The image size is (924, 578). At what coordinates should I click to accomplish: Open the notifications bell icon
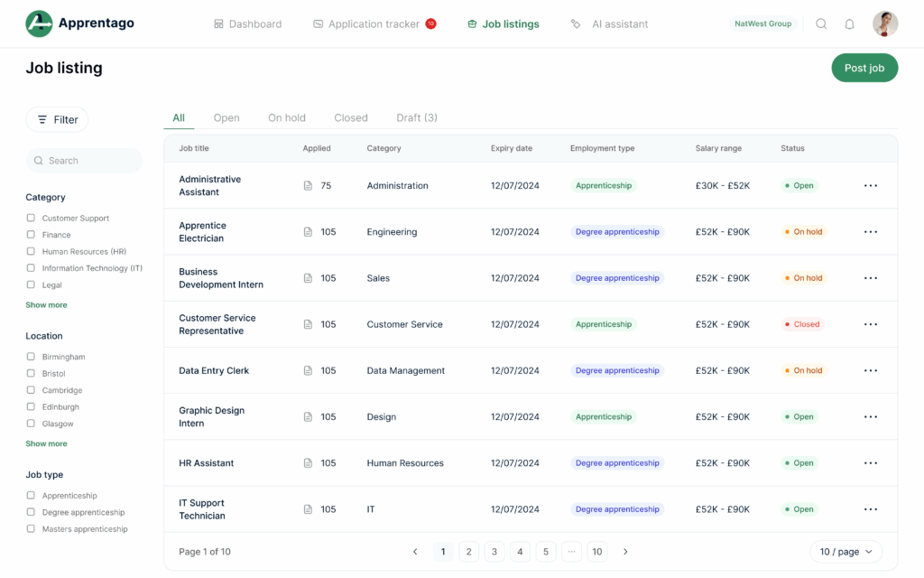pyautogui.click(x=849, y=24)
